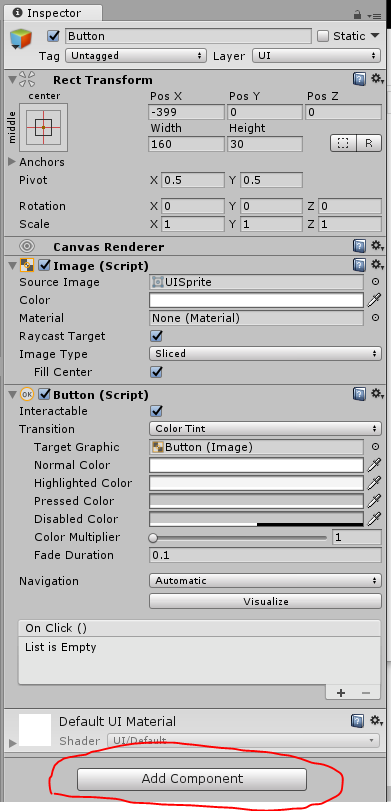
Task: Click the Add Component button
Action: point(192,778)
